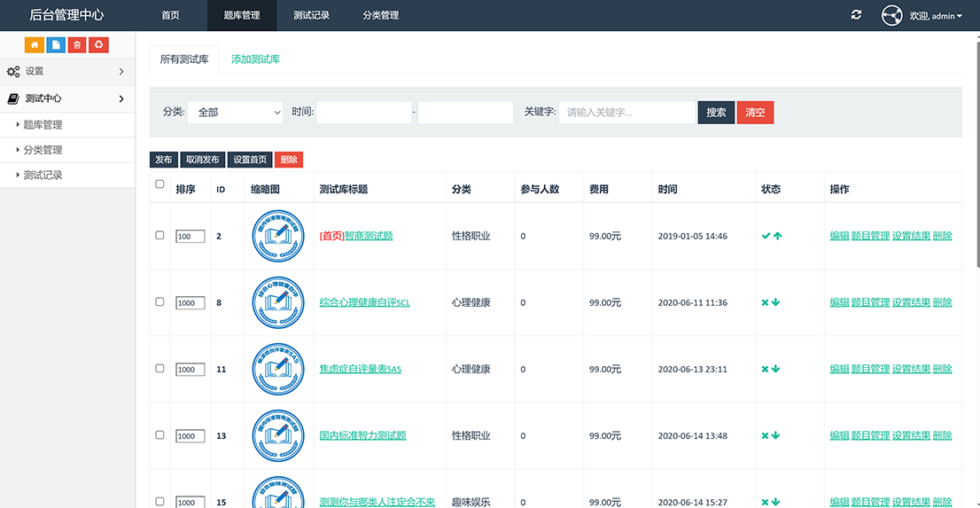Click the sort order field of ID 2
This screenshot has height=508, width=980.
190,237
